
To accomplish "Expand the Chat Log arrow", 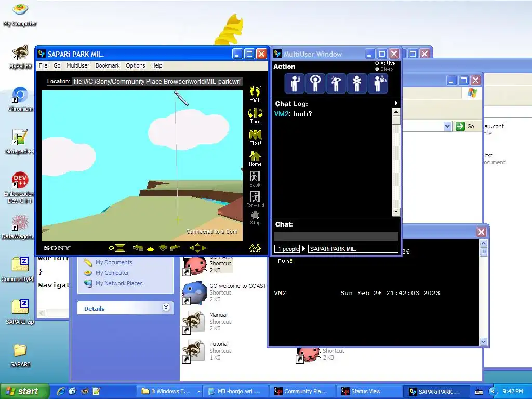I will 396,103.
